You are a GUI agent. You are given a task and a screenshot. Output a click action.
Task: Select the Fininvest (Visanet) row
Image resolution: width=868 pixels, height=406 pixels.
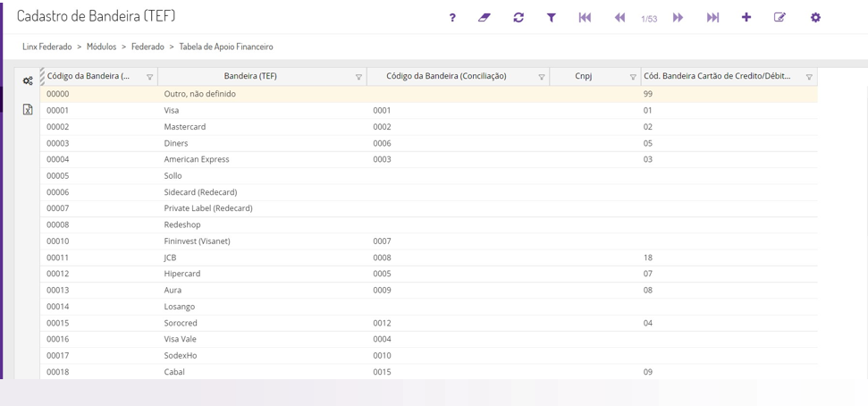tap(428, 241)
